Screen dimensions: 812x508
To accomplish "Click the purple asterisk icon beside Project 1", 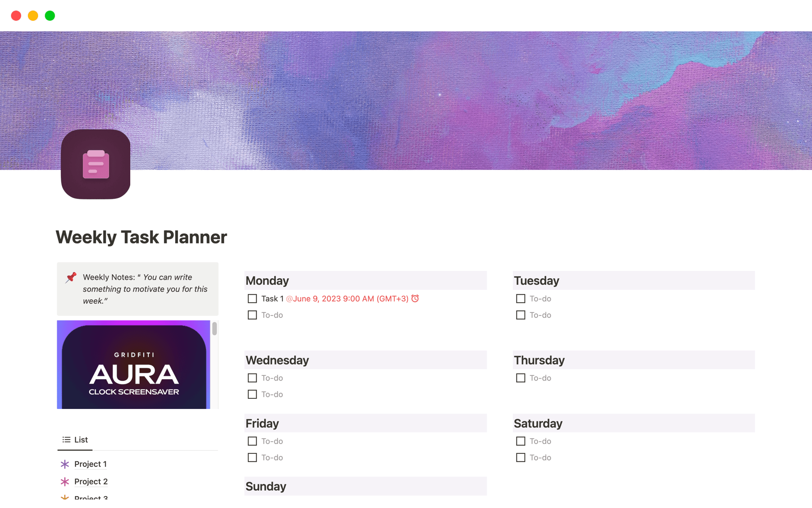I will 65,464.
